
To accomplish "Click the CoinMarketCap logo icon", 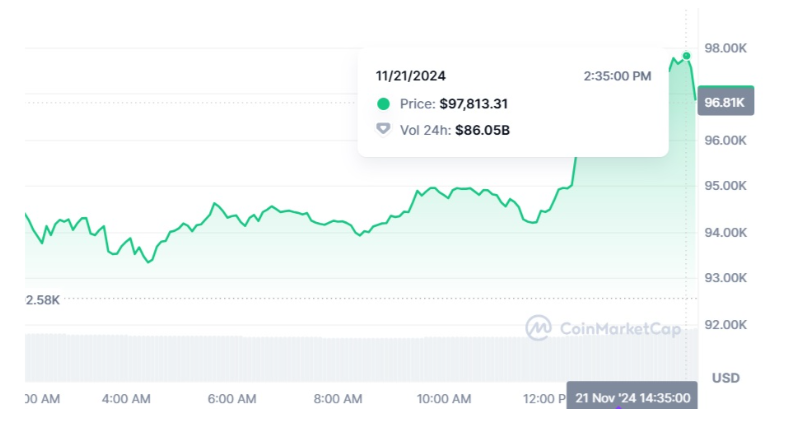I will click(539, 327).
